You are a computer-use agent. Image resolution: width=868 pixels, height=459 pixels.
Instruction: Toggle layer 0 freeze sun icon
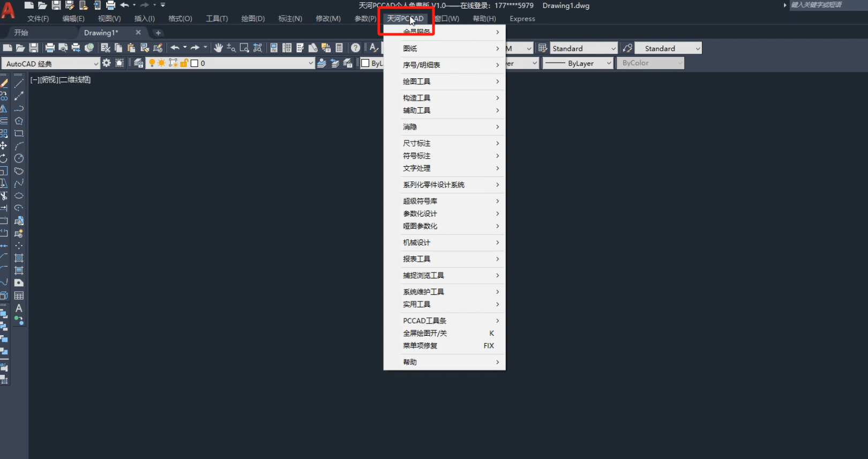tap(161, 63)
